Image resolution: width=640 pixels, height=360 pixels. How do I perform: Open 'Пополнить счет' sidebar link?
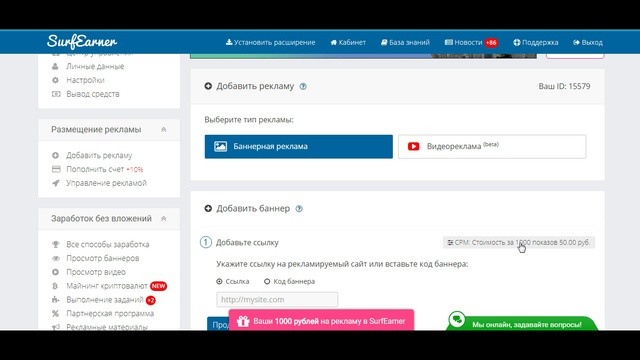tap(95, 169)
